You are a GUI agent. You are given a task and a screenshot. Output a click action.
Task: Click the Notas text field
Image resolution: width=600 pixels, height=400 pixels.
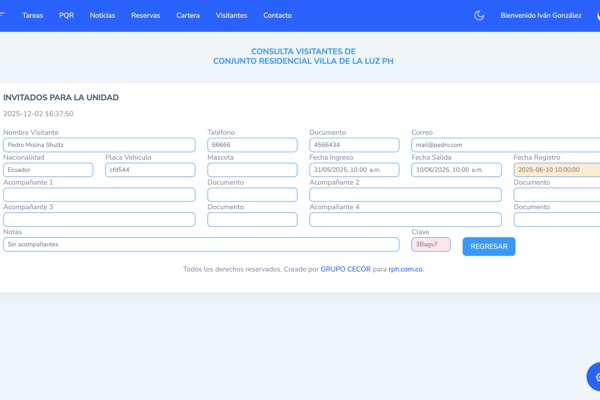[x=201, y=245]
